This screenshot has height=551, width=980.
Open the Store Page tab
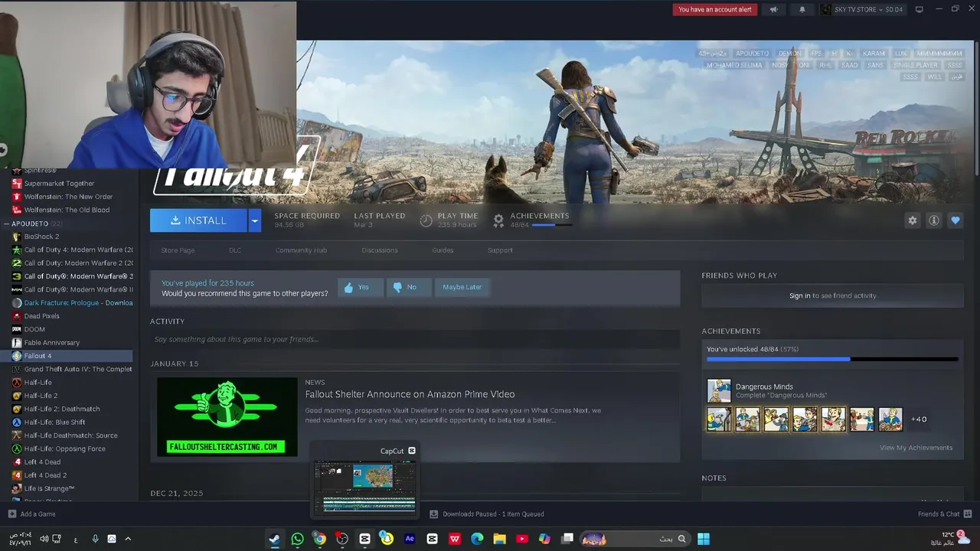click(178, 250)
